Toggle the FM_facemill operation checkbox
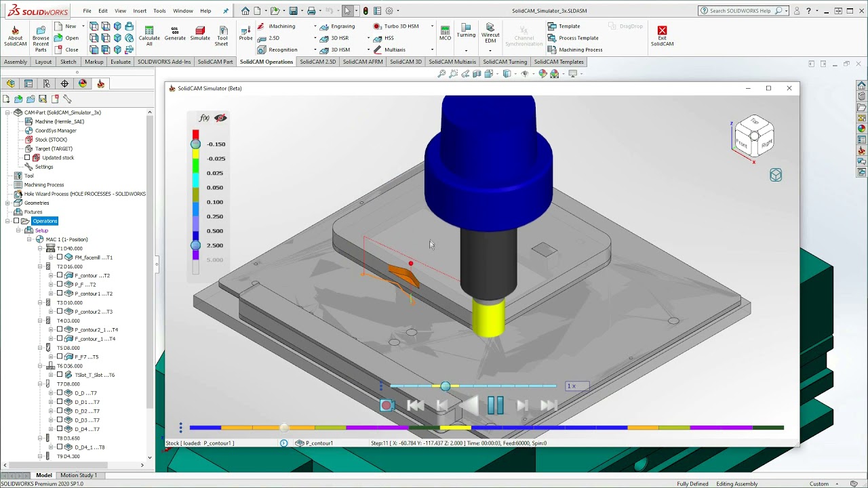This screenshot has width=868, height=488. (x=60, y=258)
